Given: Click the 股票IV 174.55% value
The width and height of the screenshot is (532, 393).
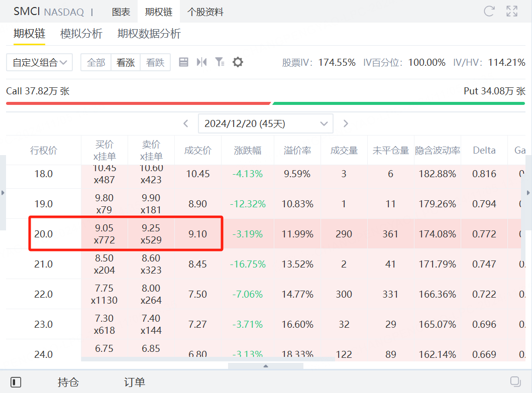Looking at the screenshot, I should pos(337,62).
